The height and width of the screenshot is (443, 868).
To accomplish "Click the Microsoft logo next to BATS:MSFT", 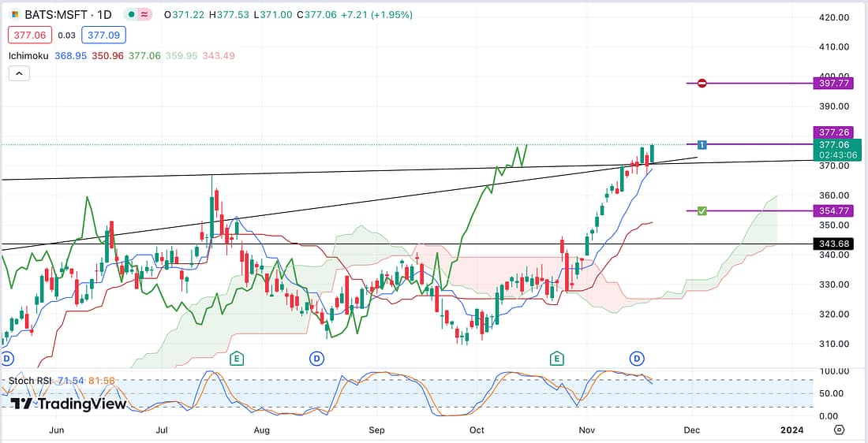I will [15, 15].
